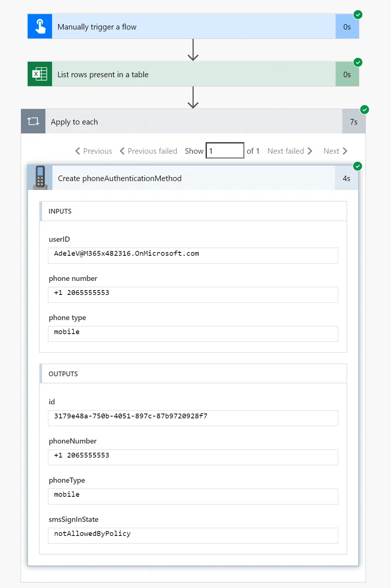Click green checkmark on Apply to each

[x=364, y=110]
